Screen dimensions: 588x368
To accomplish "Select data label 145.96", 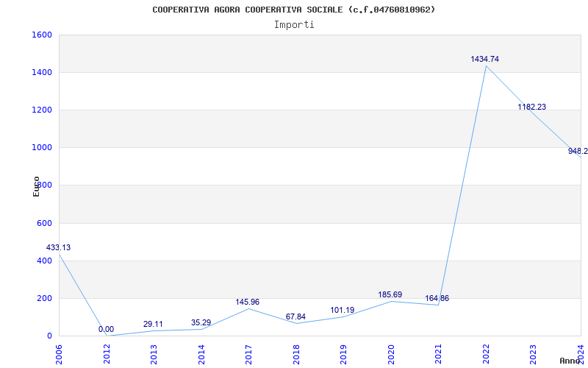I will coord(248,302).
